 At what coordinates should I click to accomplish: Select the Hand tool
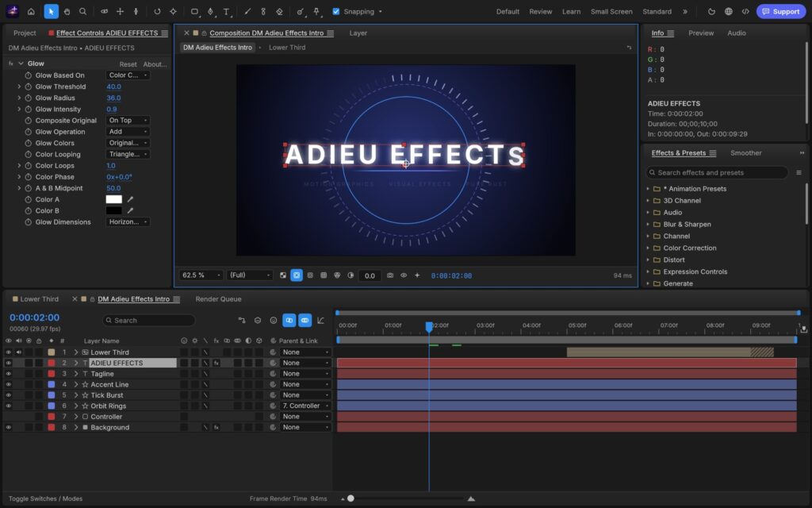coord(67,11)
